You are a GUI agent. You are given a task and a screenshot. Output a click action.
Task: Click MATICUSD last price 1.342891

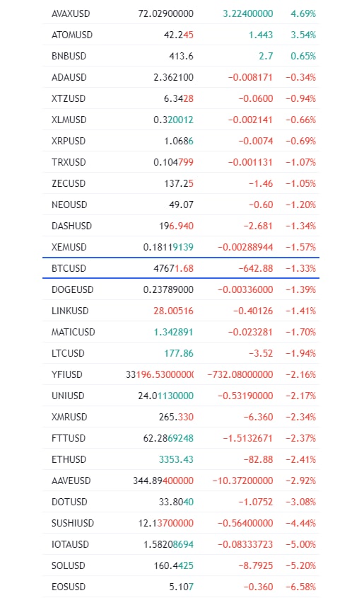tap(173, 332)
